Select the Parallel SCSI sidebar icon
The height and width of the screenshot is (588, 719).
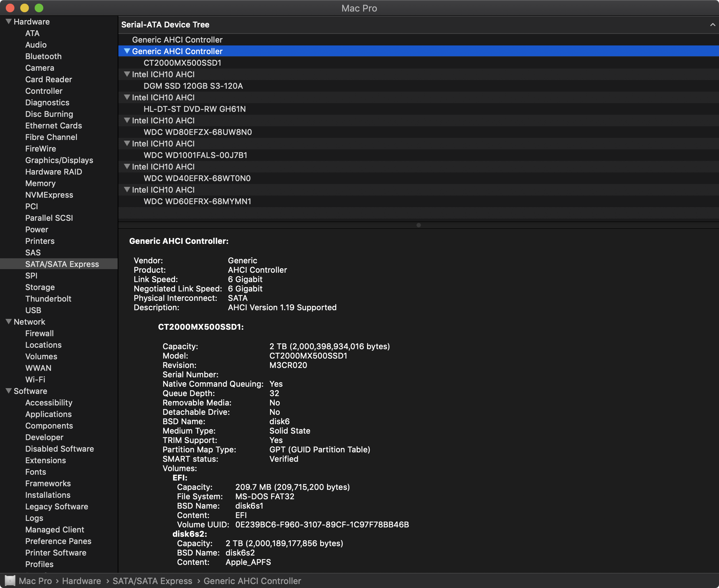(49, 218)
